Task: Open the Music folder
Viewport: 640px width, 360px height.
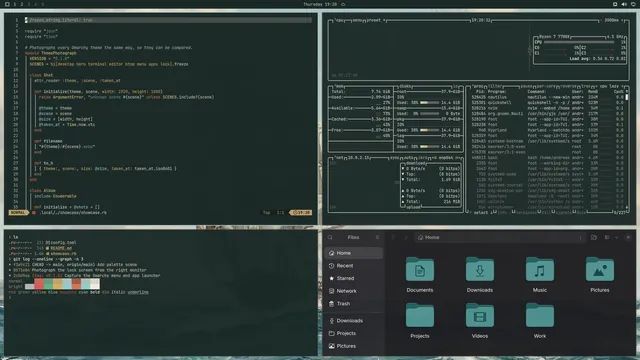Action: click(540, 274)
